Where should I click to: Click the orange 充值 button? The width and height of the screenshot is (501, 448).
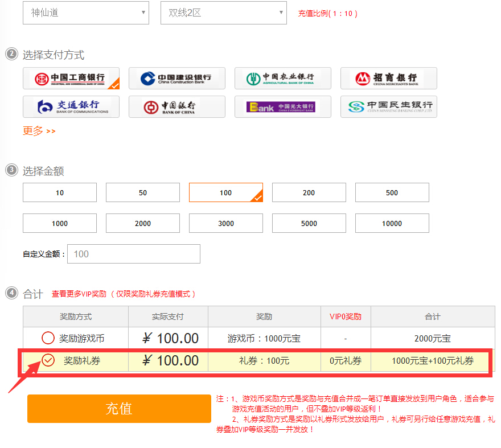click(119, 408)
